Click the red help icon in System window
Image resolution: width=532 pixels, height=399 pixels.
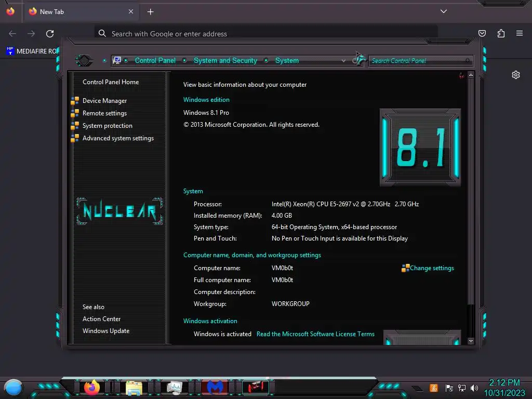click(x=461, y=76)
